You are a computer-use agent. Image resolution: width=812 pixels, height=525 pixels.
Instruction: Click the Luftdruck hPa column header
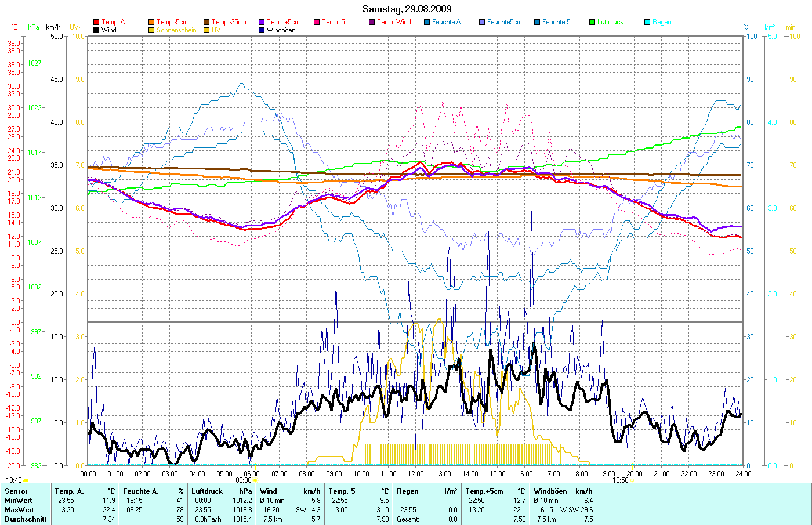(222, 491)
